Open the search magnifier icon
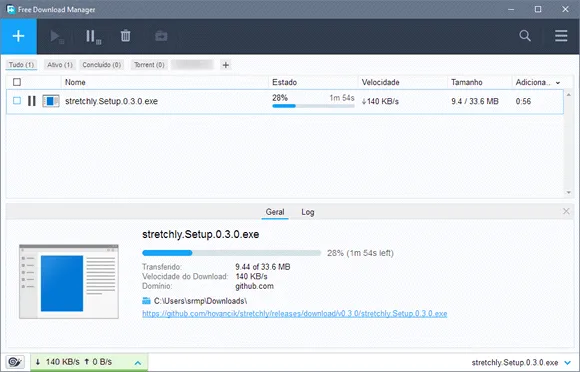Viewport: 580px width, 372px height. [x=525, y=35]
